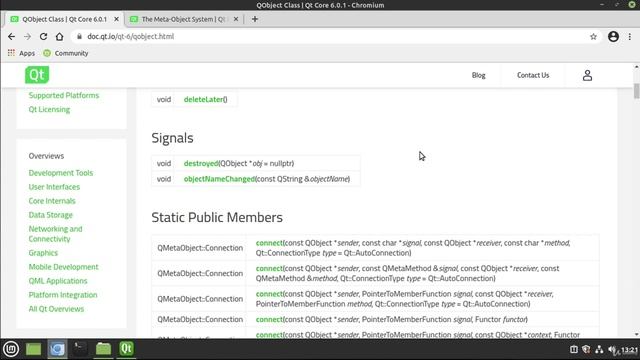Open the security shield tray icon

pos(586,350)
